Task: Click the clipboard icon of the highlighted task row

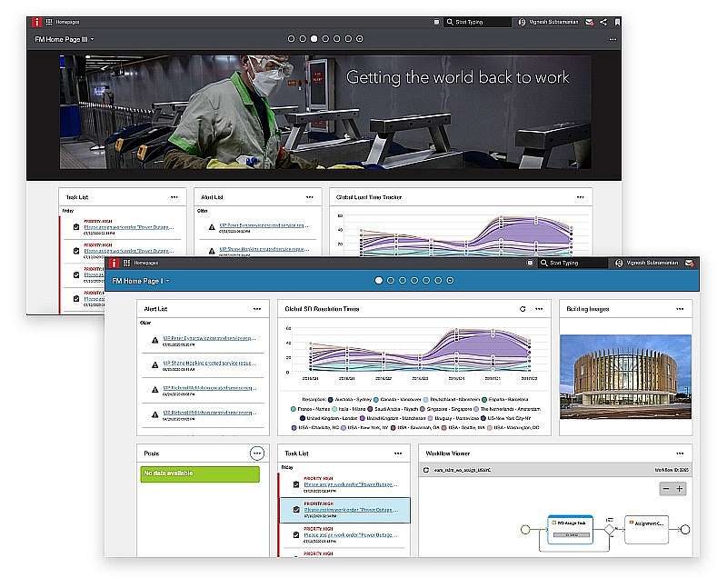Action: (x=296, y=510)
